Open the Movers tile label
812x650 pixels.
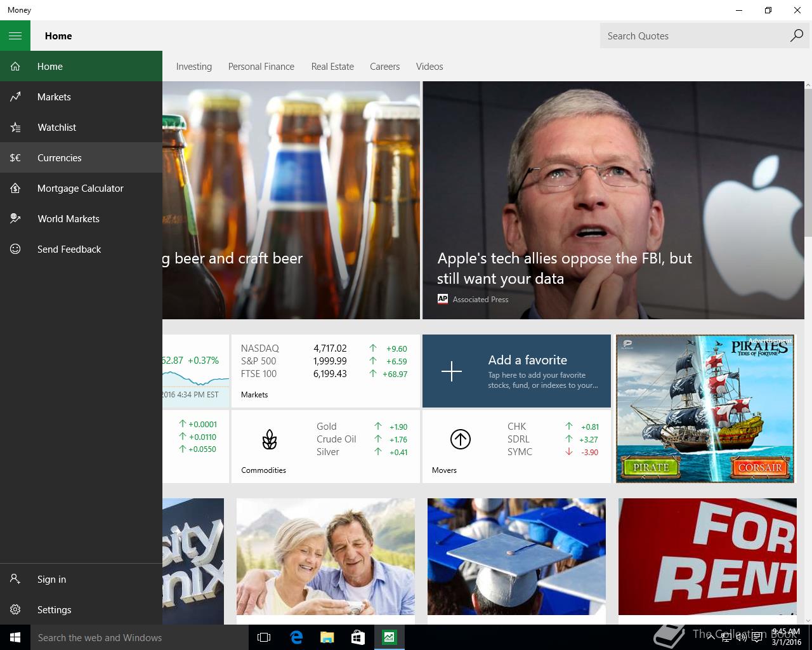[x=444, y=470]
